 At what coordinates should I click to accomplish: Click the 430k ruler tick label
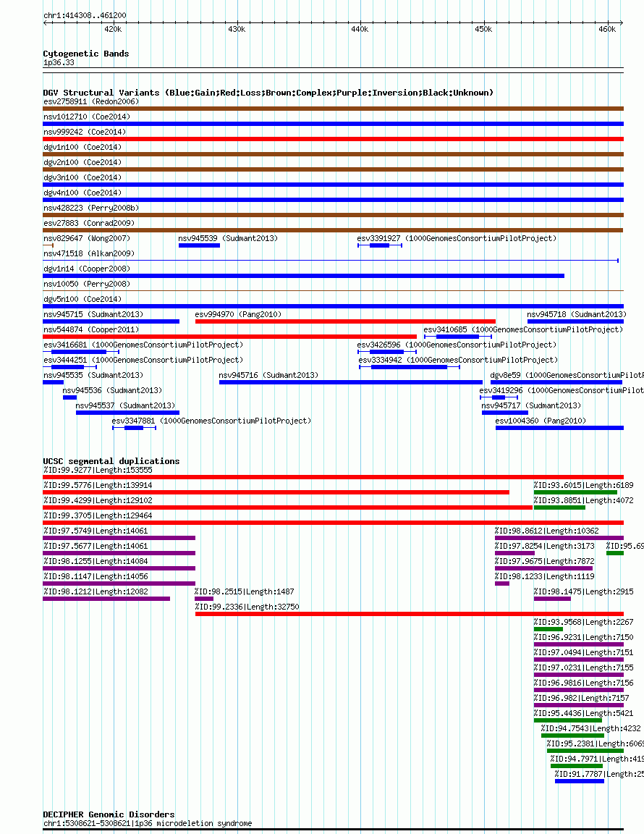pos(237,29)
